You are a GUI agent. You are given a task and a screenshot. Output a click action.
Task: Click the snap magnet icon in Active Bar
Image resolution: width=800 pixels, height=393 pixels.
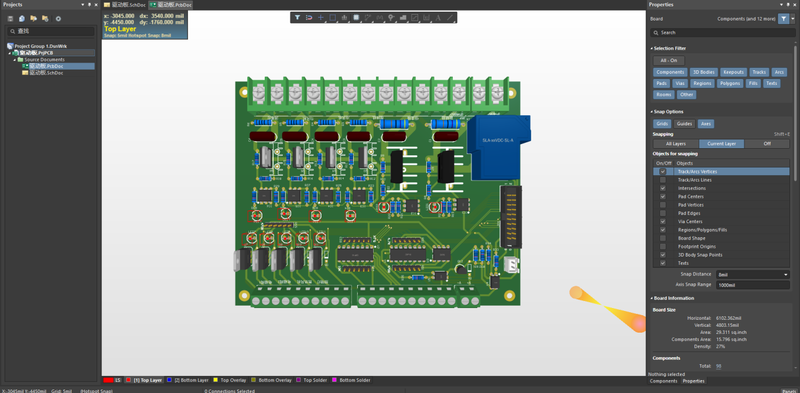click(309, 17)
